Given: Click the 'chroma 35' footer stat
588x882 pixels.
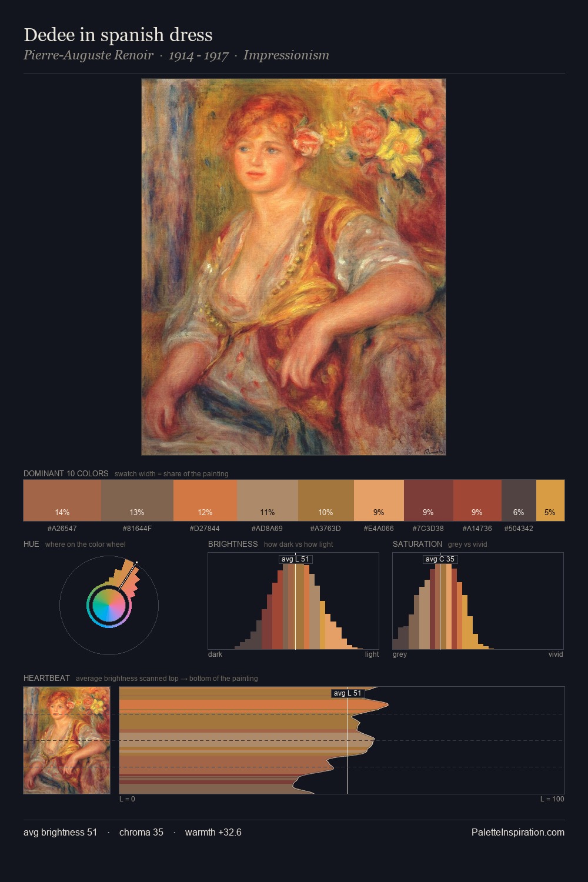Looking at the screenshot, I should coord(141,832).
